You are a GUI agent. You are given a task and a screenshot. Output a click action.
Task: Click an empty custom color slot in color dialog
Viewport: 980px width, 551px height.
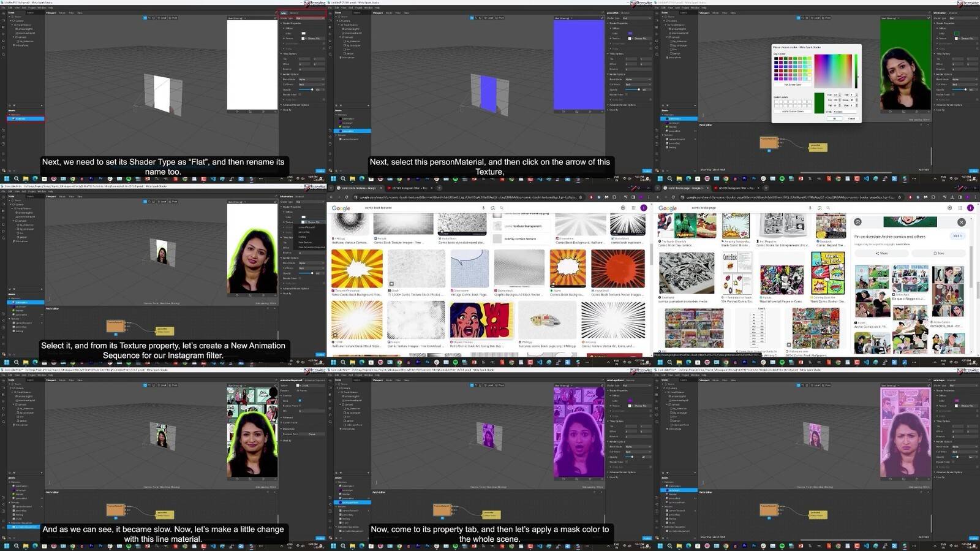pos(776,101)
